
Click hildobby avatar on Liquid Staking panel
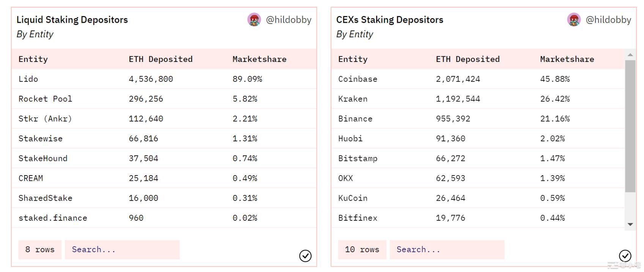254,20
